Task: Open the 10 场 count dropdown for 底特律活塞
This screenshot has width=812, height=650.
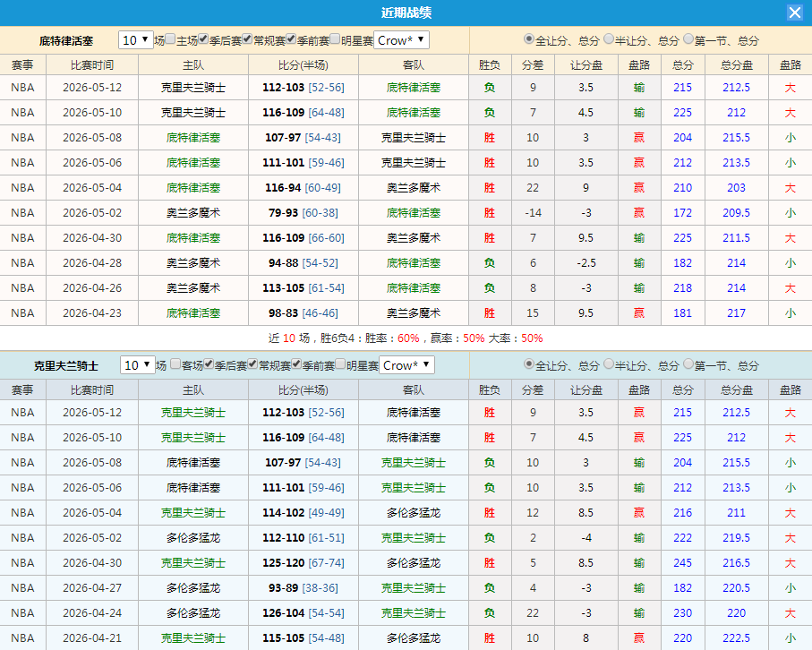Action: click(136, 40)
